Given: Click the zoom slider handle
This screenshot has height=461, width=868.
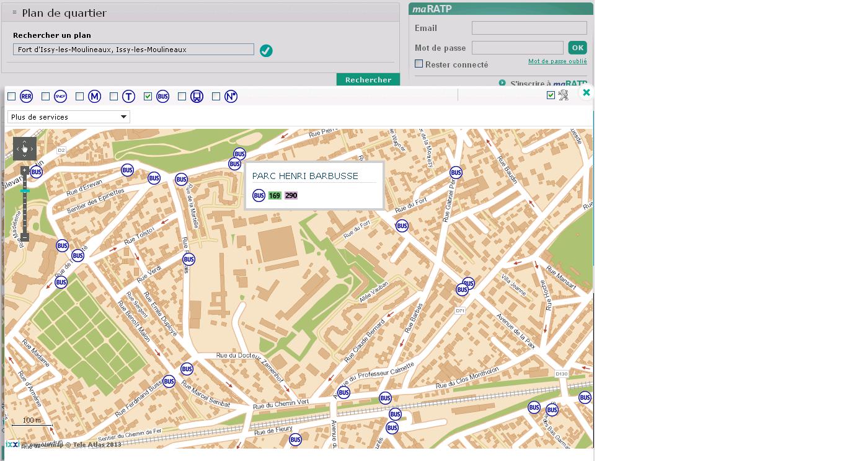Looking at the screenshot, I should (25, 191).
